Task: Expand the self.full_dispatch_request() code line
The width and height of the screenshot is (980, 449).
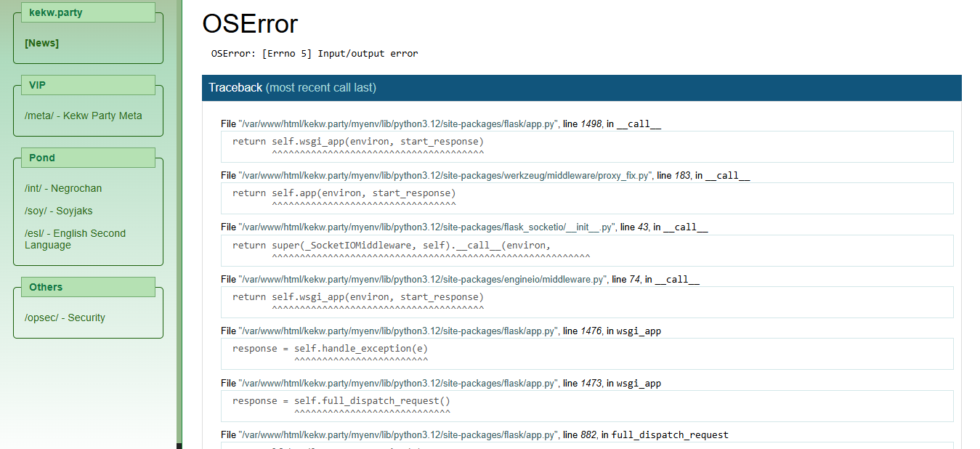Action: [x=586, y=405]
